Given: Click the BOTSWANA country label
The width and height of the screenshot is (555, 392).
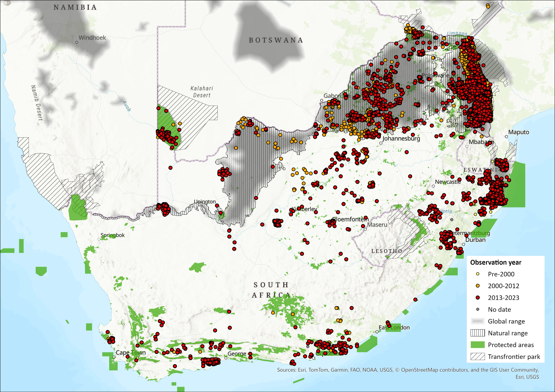Looking at the screenshot, I should click(x=276, y=40).
